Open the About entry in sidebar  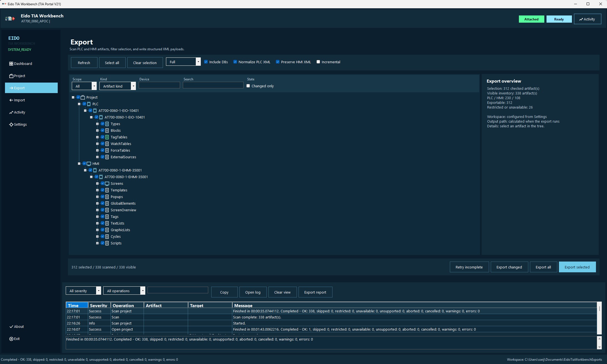31,327
